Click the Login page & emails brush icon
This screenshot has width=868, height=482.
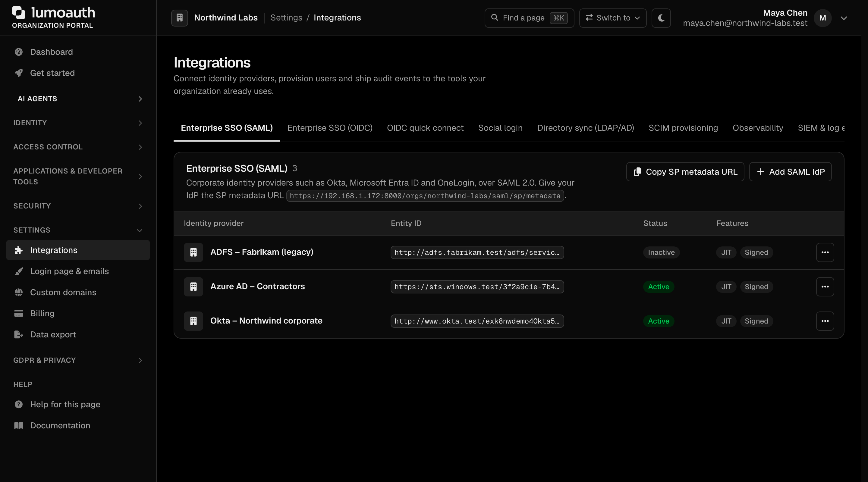pos(18,271)
